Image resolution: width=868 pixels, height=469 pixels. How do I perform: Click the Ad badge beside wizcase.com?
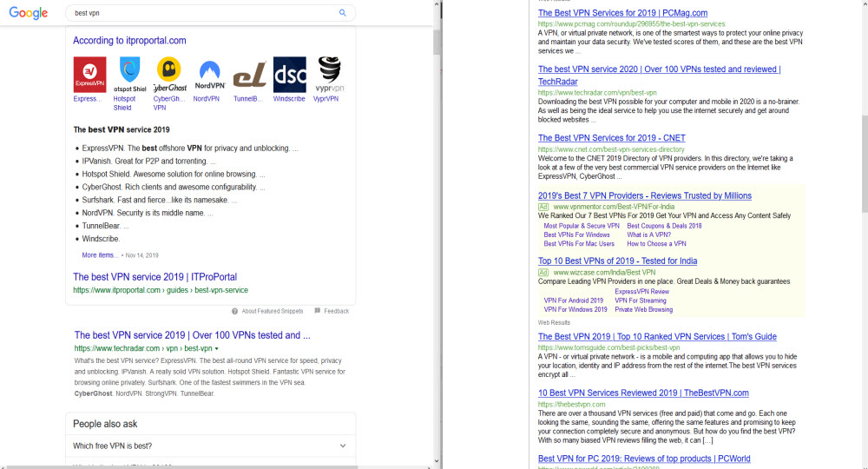(x=543, y=273)
